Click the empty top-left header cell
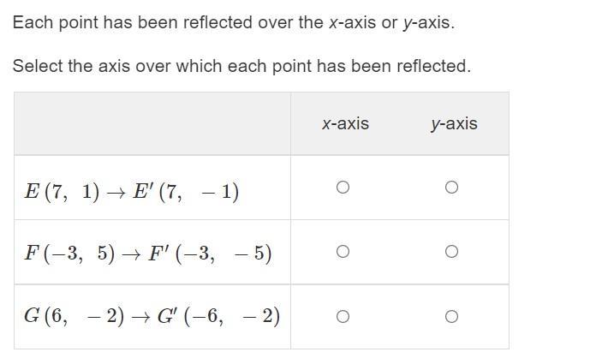Screen dimensions: 614x364 (x=152, y=124)
